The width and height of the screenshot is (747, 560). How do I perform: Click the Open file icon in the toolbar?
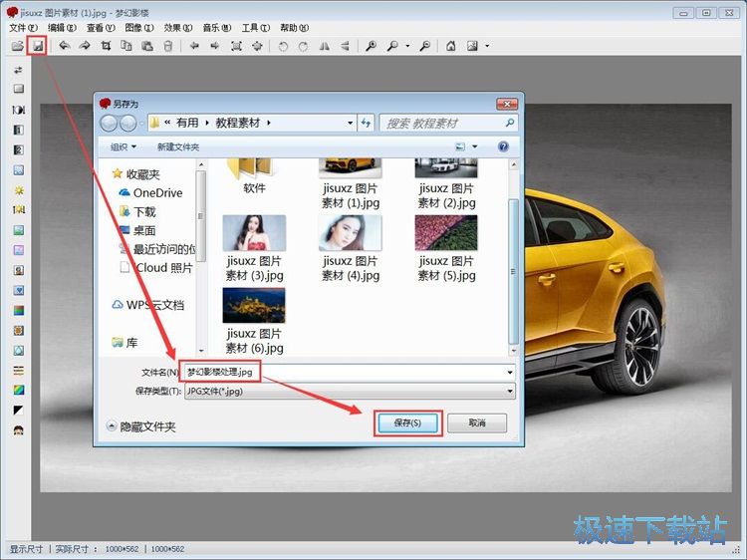[17, 46]
